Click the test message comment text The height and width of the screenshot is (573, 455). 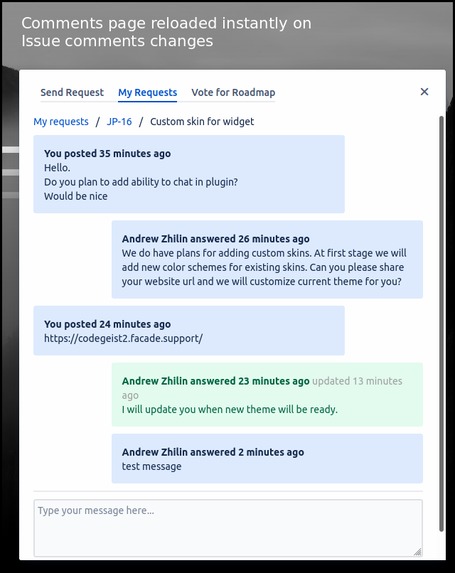(151, 467)
